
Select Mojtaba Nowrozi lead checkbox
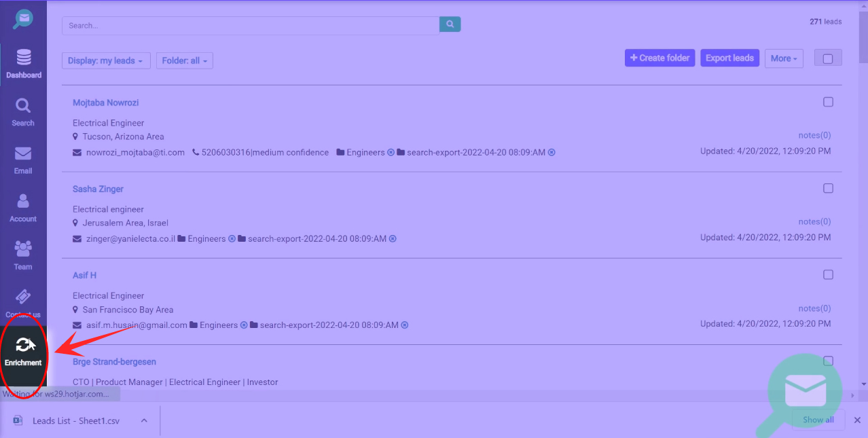point(828,102)
